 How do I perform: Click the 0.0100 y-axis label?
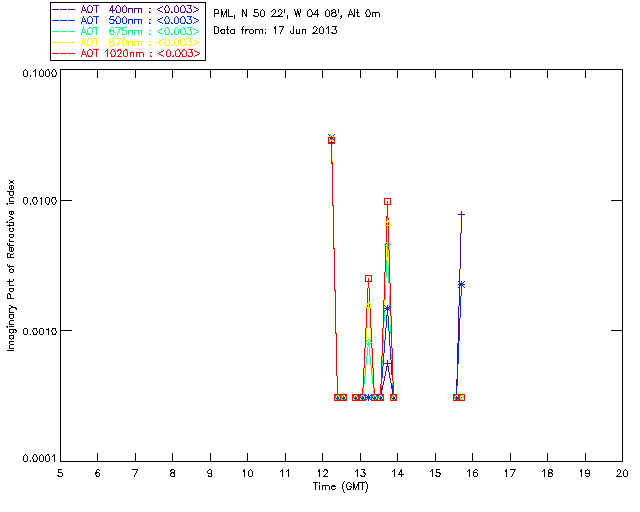pyautogui.click(x=40, y=201)
